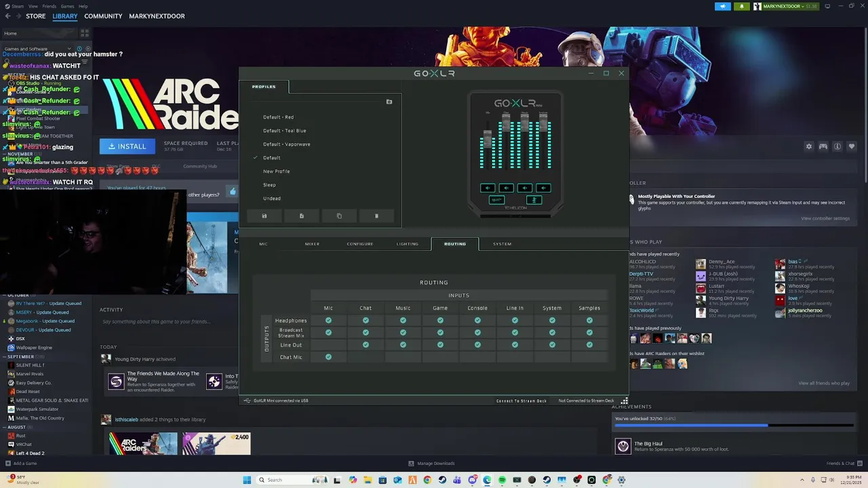The image size is (868, 488).
Task: Toggle Console to Broadcast Stream Mix routing
Action: (477, 332)
